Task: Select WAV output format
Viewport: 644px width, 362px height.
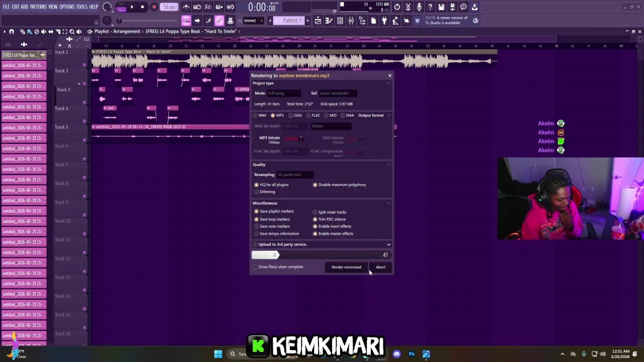Action: point(260,116)
